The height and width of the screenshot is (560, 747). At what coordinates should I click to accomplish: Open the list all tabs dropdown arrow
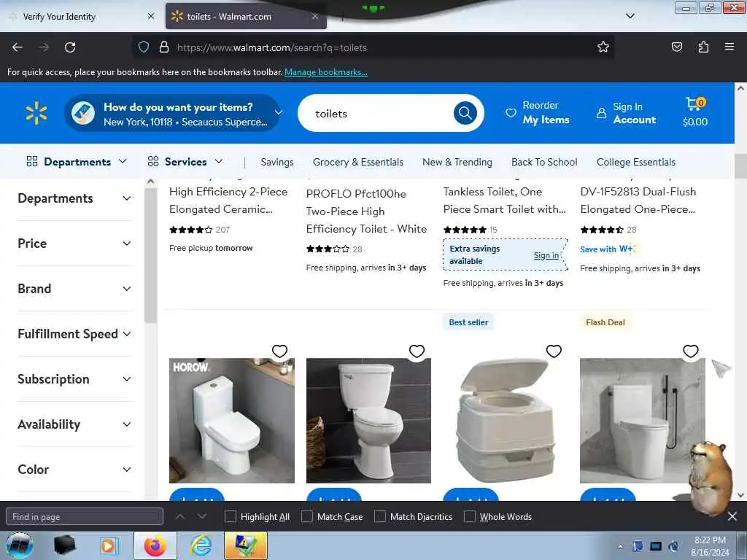(630, 16)
